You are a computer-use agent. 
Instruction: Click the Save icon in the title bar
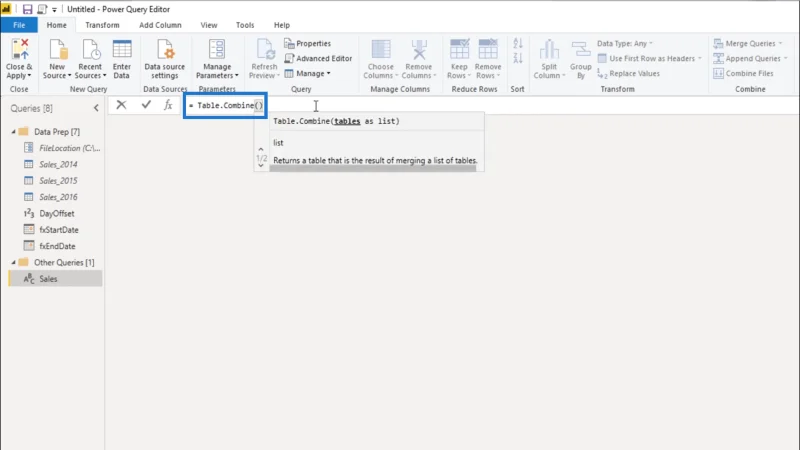pyautogui.click(x=28, y=9)
